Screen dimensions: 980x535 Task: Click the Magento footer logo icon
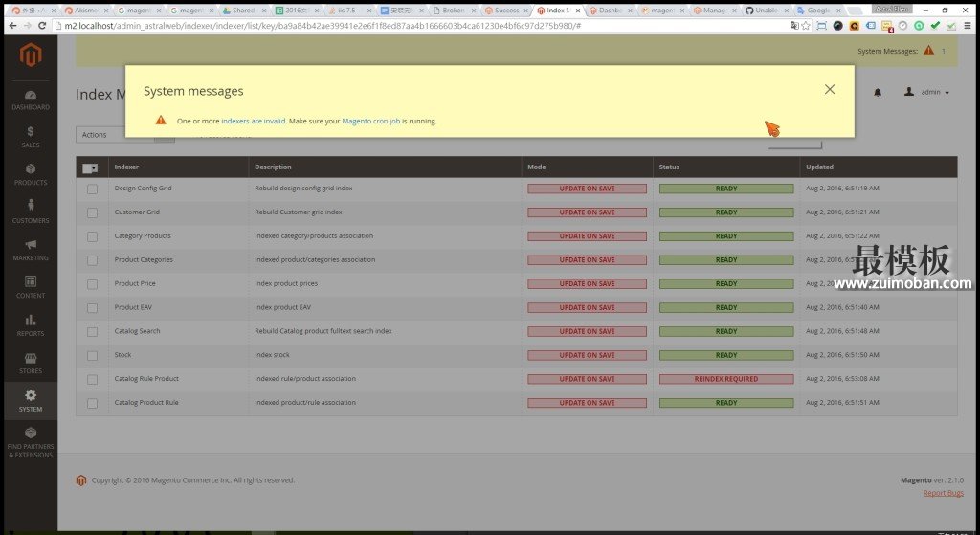[81, 480]
